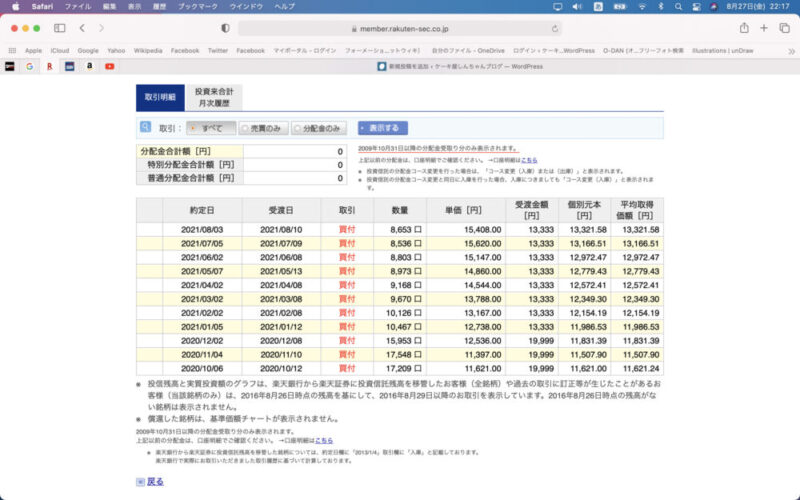Open Spotlight search in the menu bar

(678, 7)
